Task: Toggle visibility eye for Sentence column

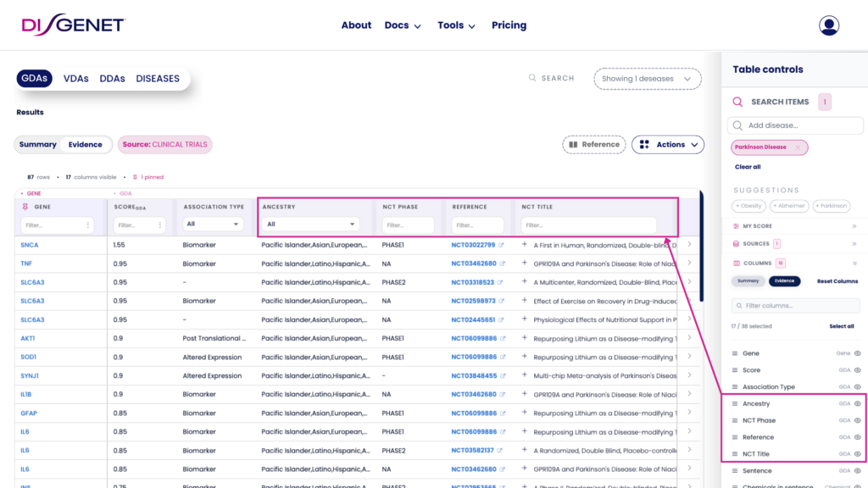Action: pyautogui.click(x=857, y=470)
